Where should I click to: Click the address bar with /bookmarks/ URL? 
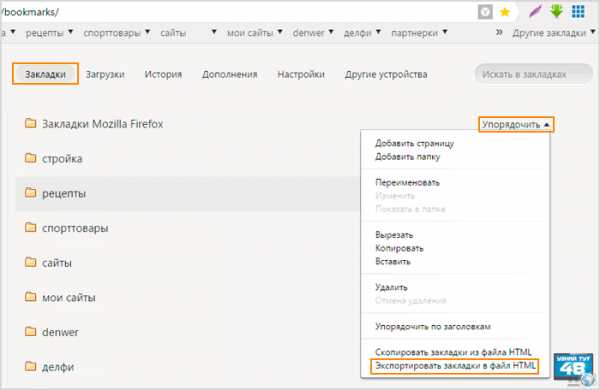tap(237, 12)
